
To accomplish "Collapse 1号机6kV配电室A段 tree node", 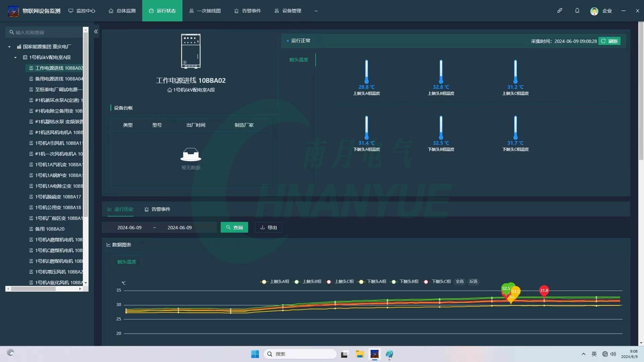I will pos(15,58).
